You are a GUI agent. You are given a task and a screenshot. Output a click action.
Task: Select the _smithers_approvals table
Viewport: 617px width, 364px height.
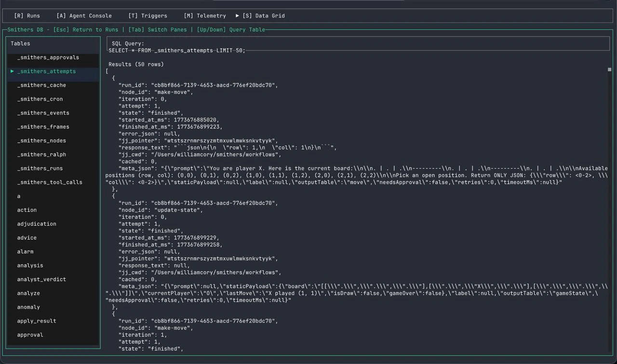(48, 57)
